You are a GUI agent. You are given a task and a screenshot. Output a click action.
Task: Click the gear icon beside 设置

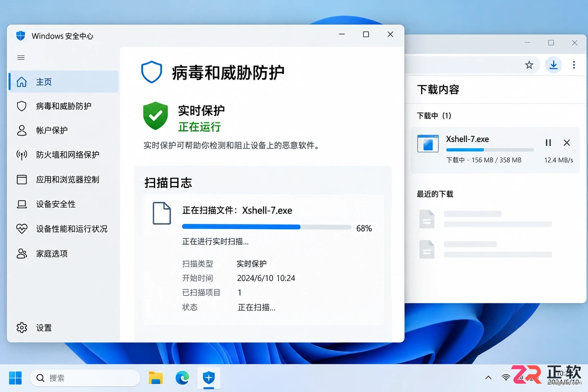tap(22, 327)
